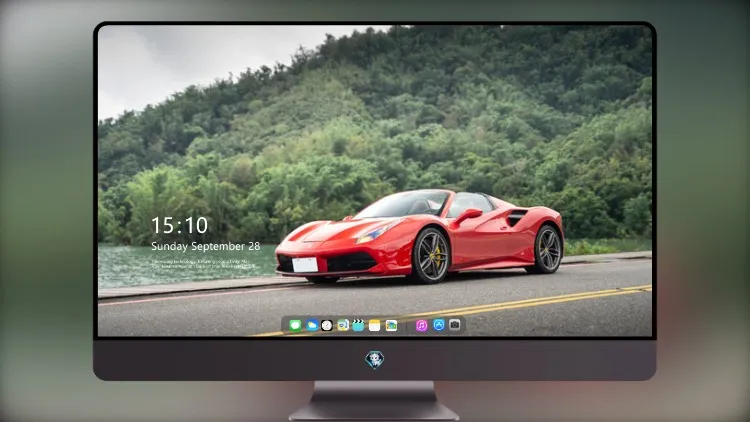Click the 15:10 clock display
This screenshot has width=750, height=422.
[x=180, y=225]
